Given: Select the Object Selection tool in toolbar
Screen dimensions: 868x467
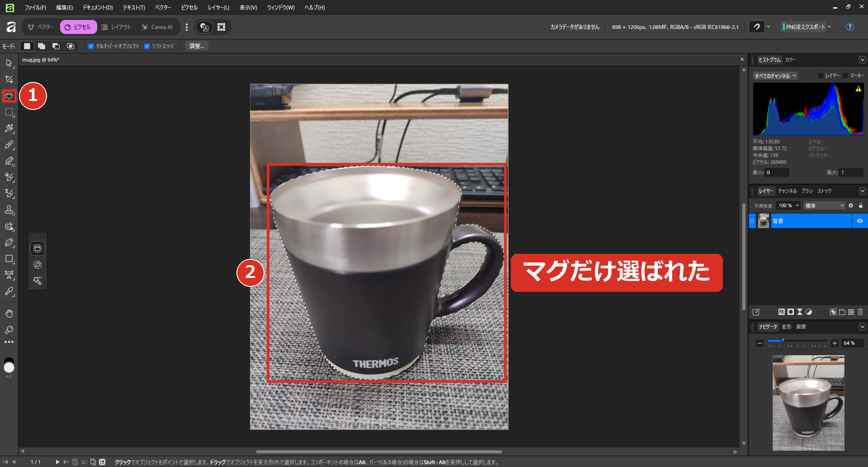Looking at the screenshot, I should click(x=9, y=95).
